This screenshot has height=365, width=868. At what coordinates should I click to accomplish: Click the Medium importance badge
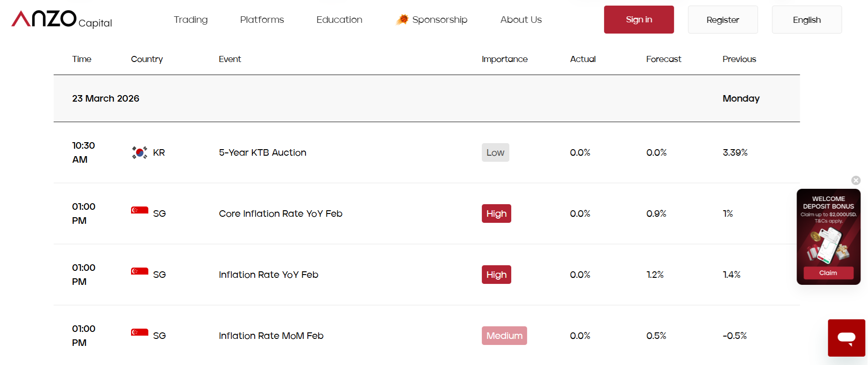click(x=504, y=336)
